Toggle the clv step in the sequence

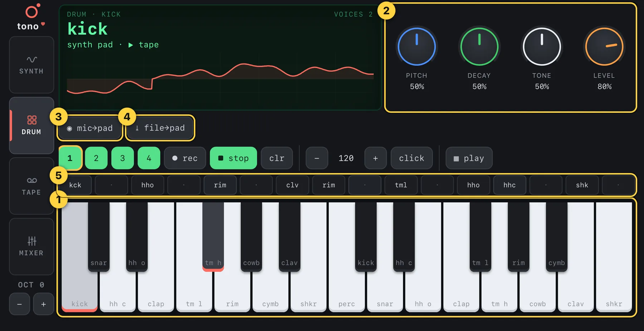292,185
